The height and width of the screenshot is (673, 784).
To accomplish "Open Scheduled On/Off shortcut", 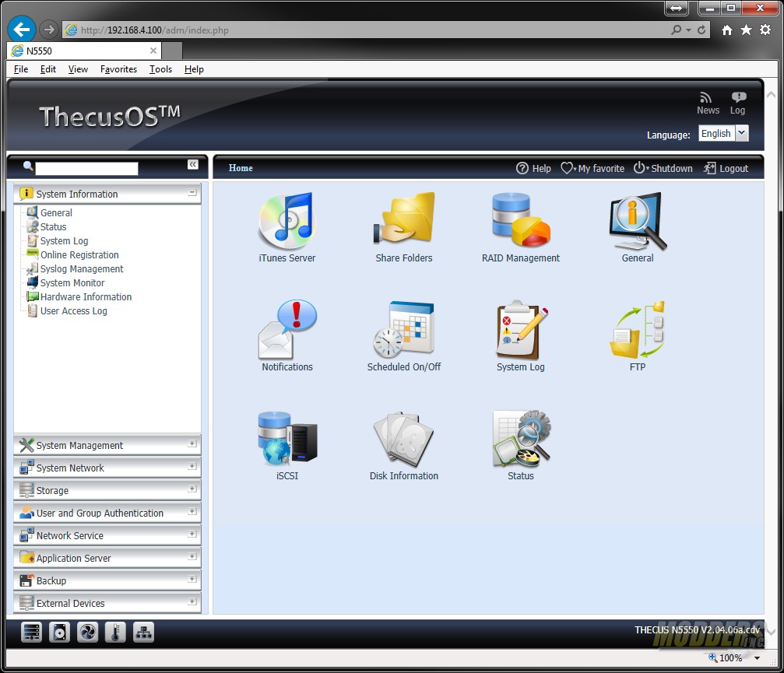I will [404, 329].
